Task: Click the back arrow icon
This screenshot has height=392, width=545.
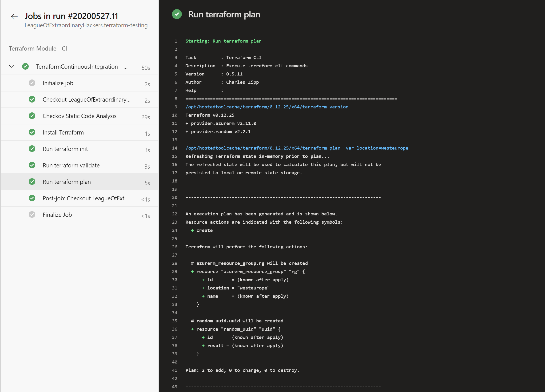Action: tap(14, 16)
